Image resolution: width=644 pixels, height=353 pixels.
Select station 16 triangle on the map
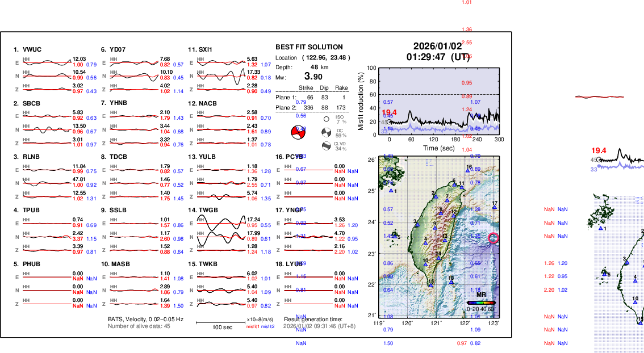point(468,171)
